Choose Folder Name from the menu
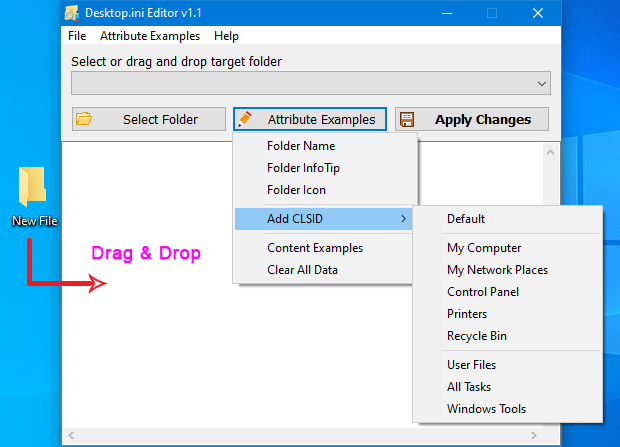Image resolution: width=620 pixels, height=447 pixels. [301, 146]
